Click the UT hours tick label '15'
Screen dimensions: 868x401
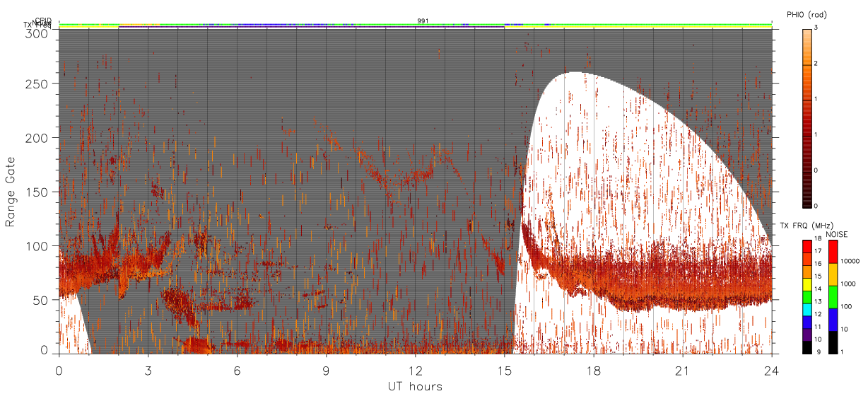pos(505,371)
